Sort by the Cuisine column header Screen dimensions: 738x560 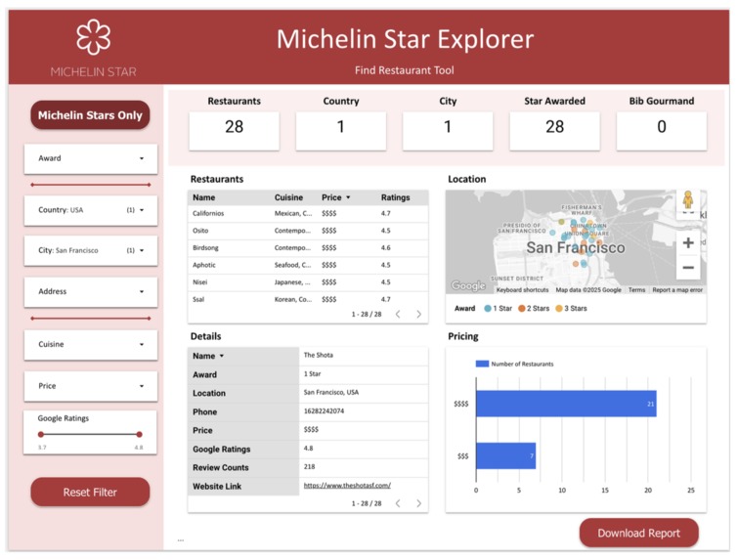[x=288, y=197]
